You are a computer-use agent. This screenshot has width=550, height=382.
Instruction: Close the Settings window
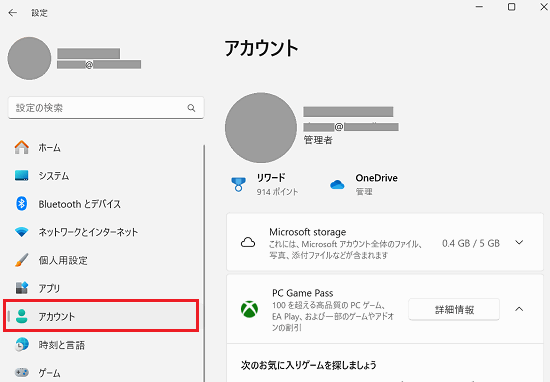tap(544, 7)
